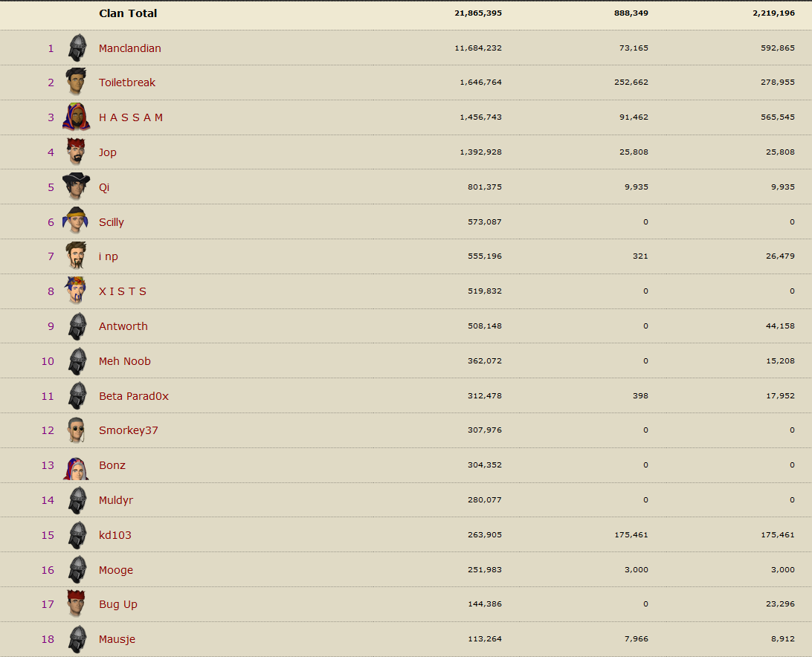Click Scilly's avatar with yellow headband
The height and width of the screenshot is (657, 812).
[x=76, y=221]
